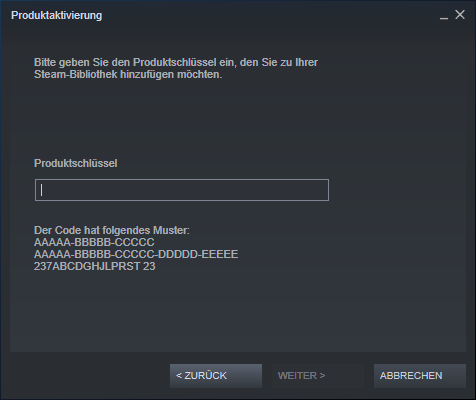
Task: Click the 'Steam-Bibliothek hinzufügen möchten' text line
Action: 128,74
